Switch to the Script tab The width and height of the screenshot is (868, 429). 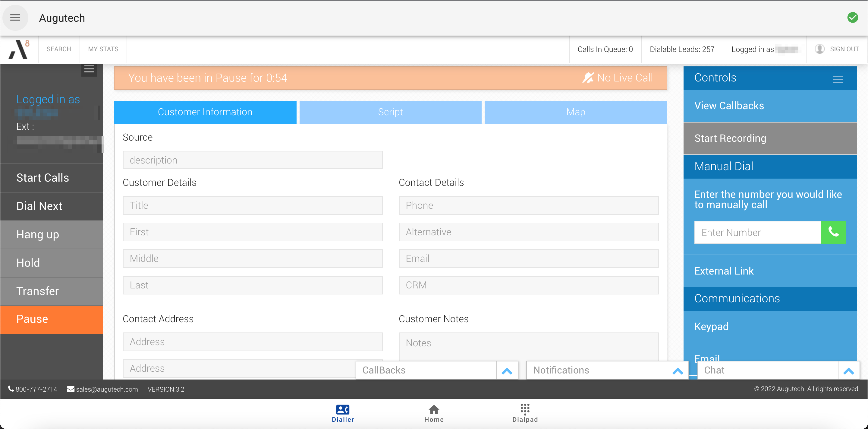(x=390, y=112)
